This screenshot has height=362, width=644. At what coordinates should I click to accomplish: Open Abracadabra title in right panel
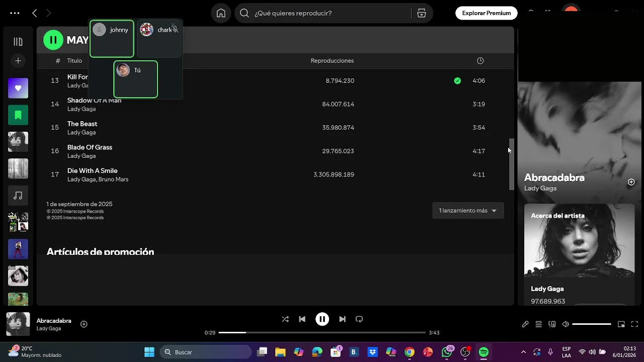click(x=554, y=177)
